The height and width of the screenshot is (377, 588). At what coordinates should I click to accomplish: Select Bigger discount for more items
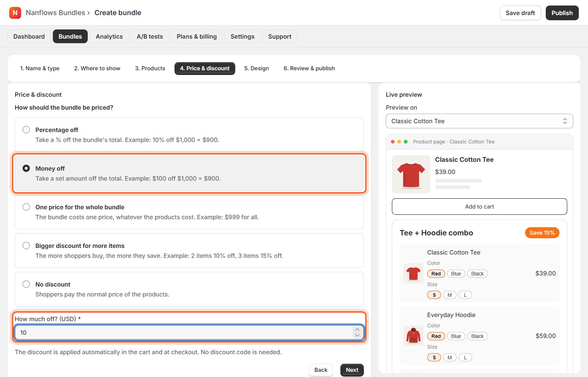click(x=189, y=250)
